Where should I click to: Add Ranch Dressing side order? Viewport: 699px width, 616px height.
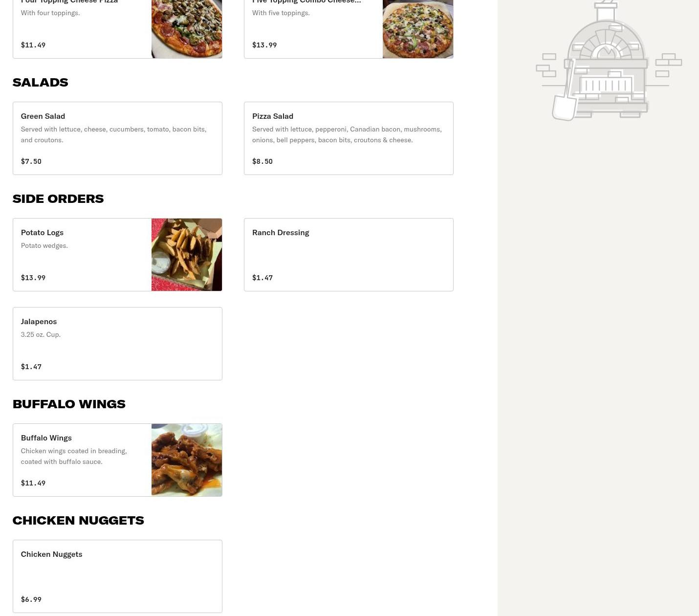[349, 255]
